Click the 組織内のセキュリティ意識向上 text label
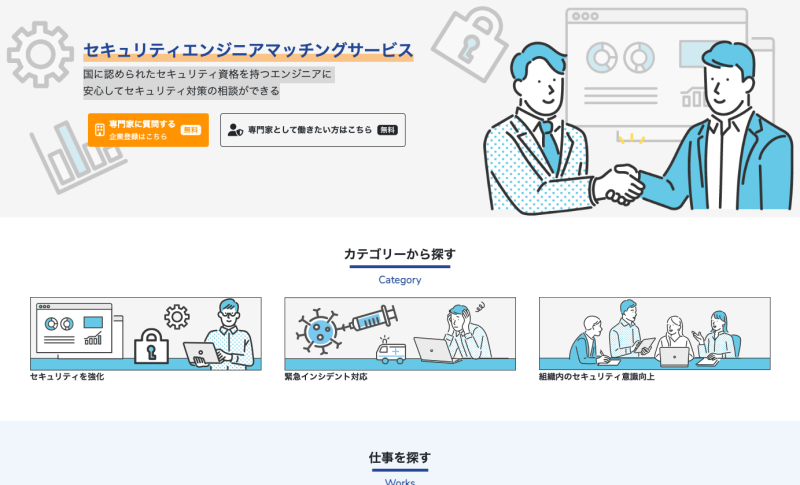This screenshot has width=800, height=485. tap(597, 377)
